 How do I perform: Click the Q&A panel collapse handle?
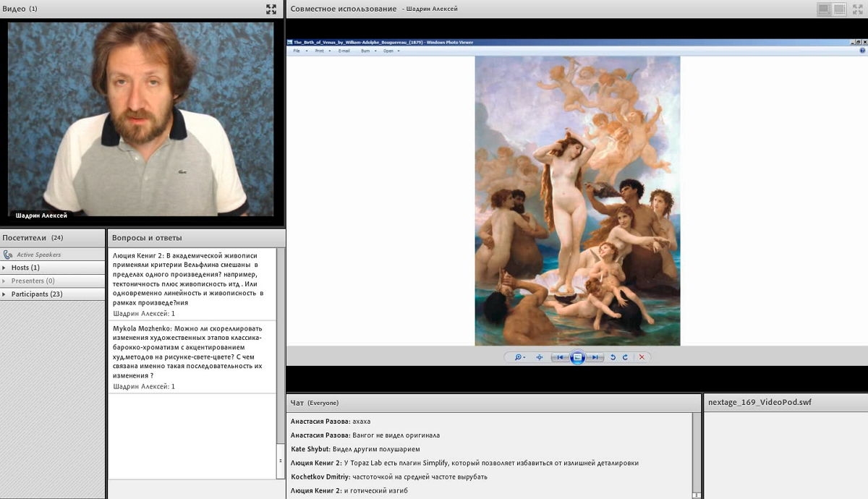tap(281, 461)
